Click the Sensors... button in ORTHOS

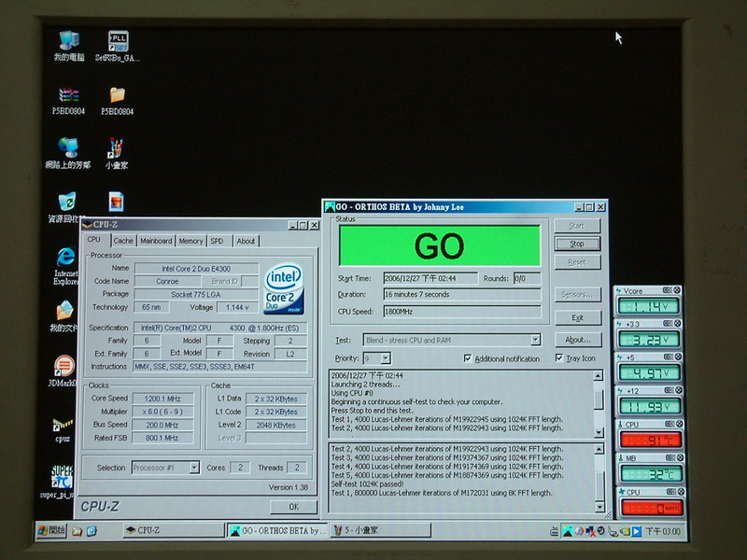tap(578, 294)
